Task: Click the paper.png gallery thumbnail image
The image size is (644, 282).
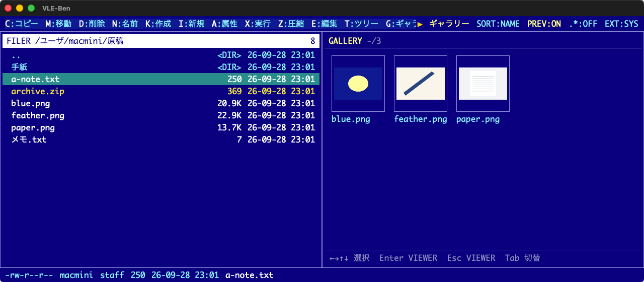Action: (483, 84)
